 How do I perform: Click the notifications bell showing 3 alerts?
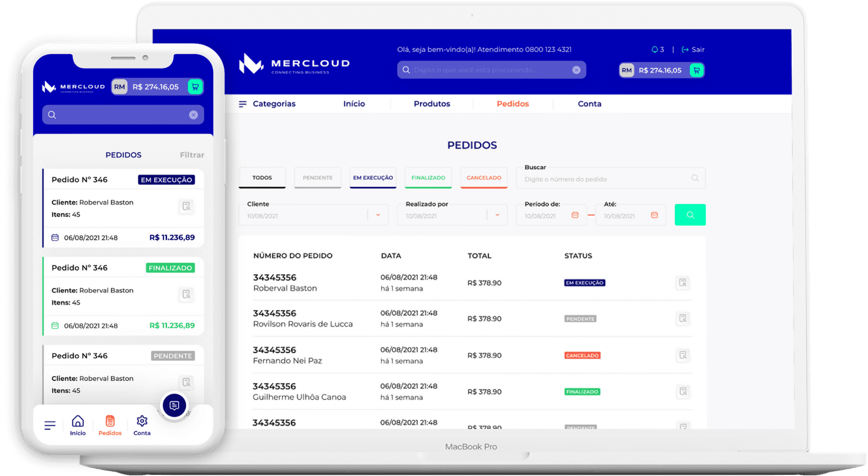tap(655, 49)
